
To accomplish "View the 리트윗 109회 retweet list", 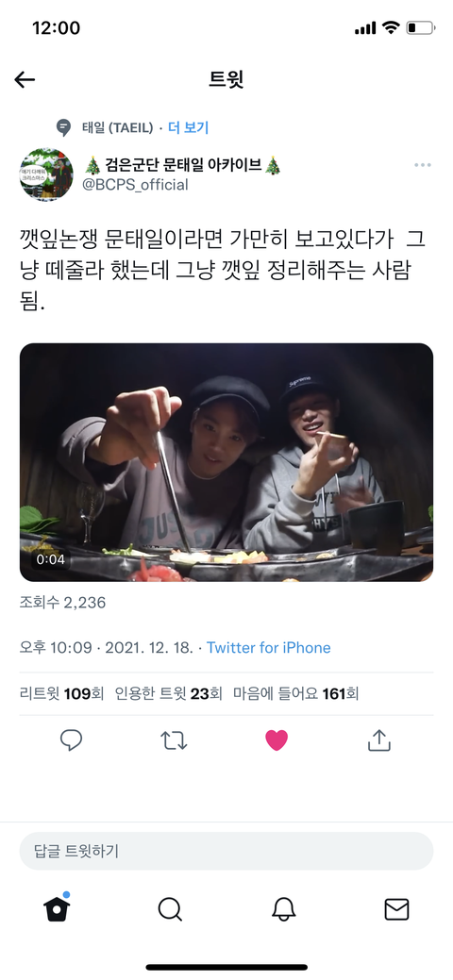I will pyautogui.click(x=61, y=693).
